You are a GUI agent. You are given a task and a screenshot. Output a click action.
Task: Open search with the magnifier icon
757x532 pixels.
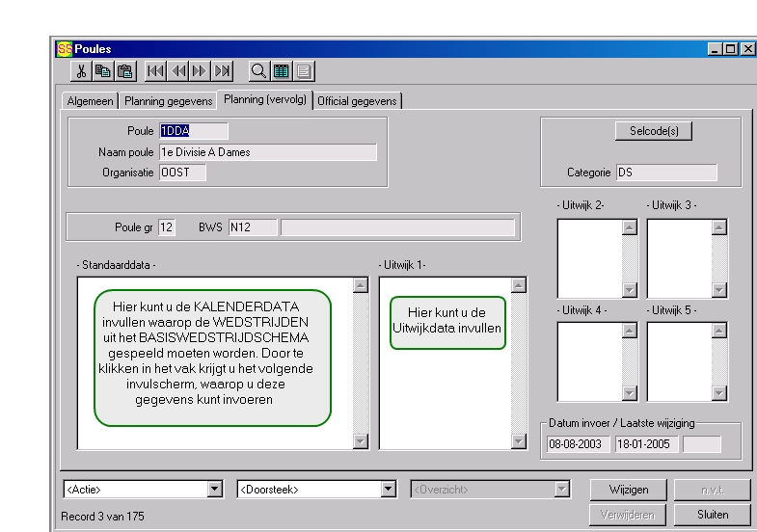point(258,70)
